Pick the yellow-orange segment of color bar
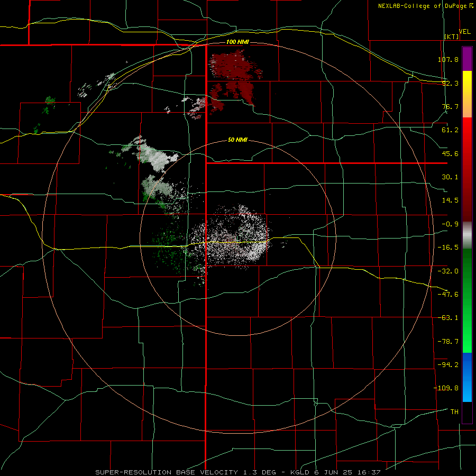 467,94
